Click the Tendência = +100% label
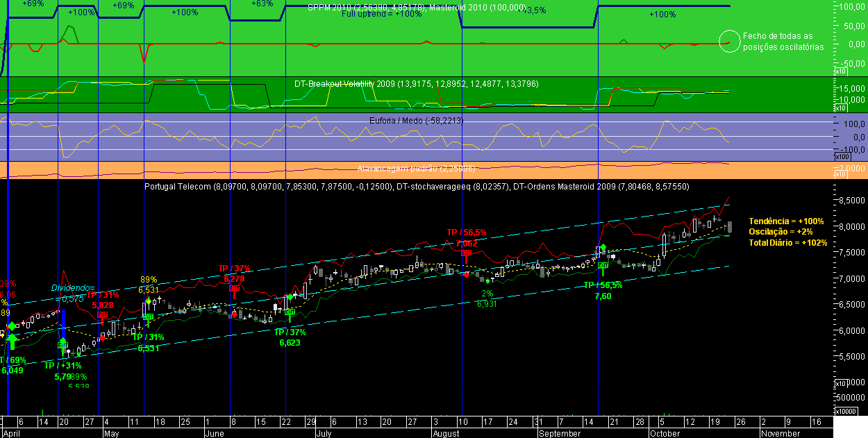 click(x=786, y=221)
